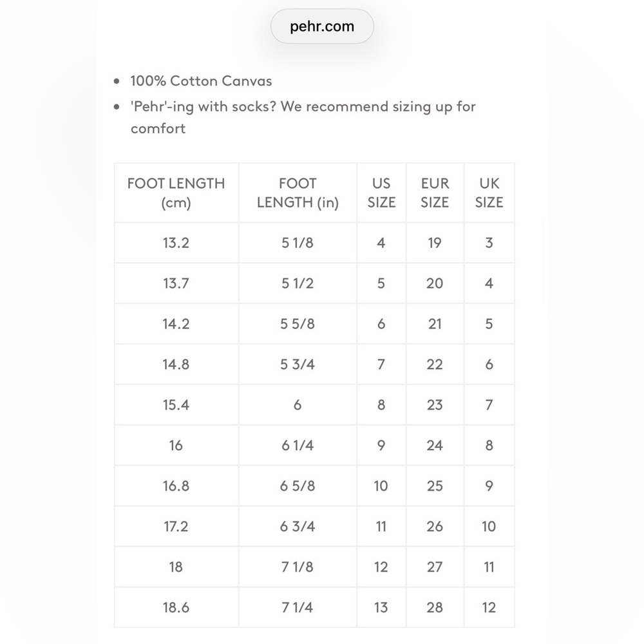This screenshot has height=644, width=644.
Task: Click EUR size 27 cell
Action: tap(435, 567)
